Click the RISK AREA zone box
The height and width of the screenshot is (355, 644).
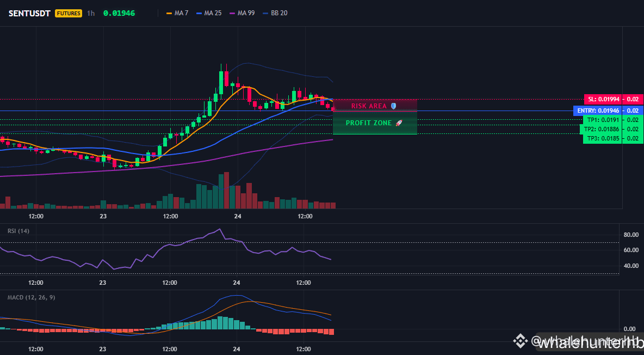(375, 106)
